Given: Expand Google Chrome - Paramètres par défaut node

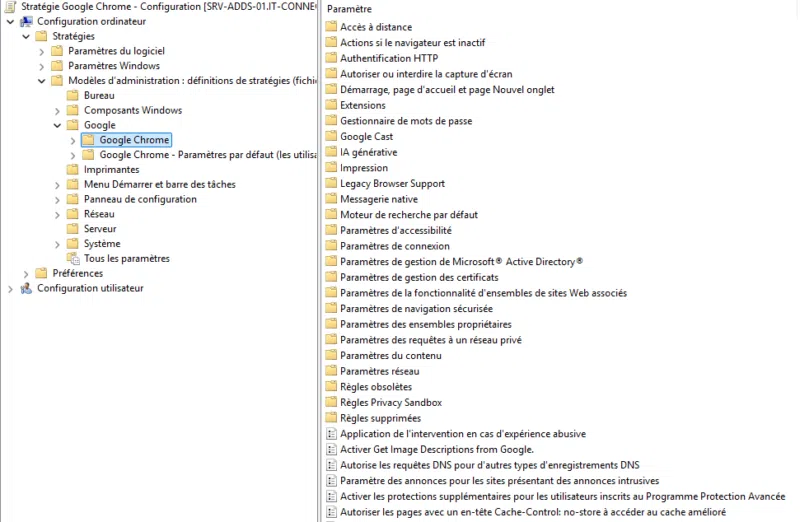Looking at the screenshot, I should (x=73, y=155).
